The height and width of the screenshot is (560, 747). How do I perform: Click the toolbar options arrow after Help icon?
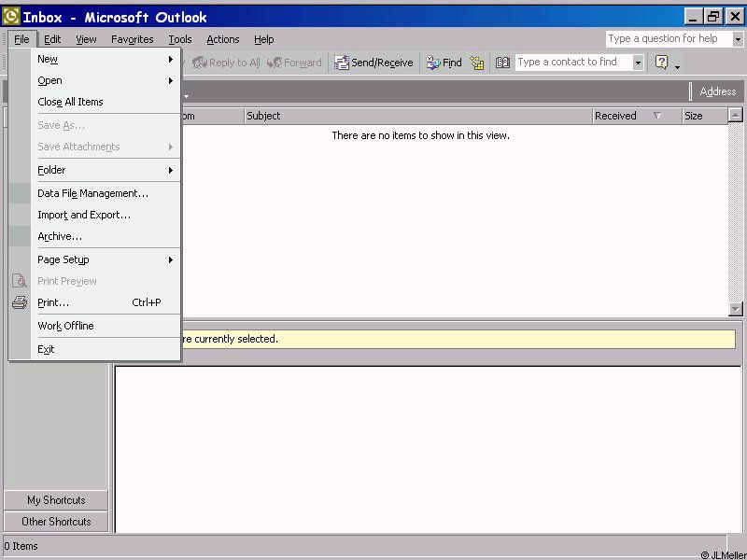[x=677, y=65]
